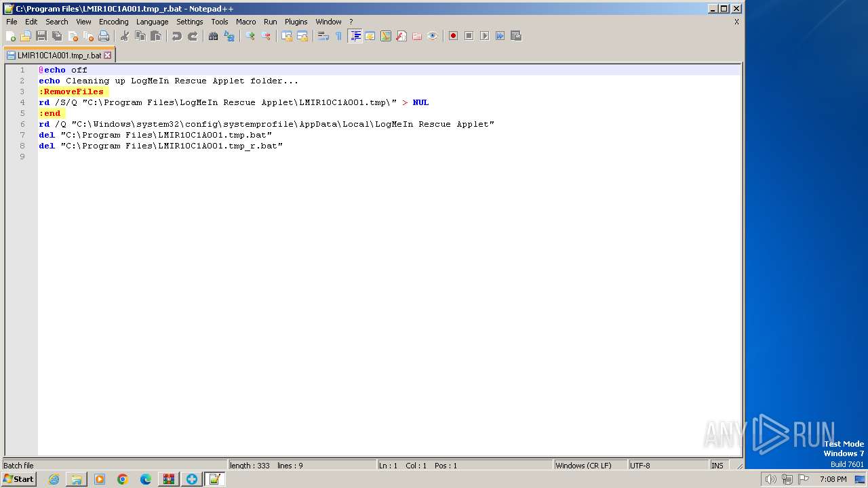Viewport: 868px width, 488px height.
Task: Close the current document via toolbar icon
Action: [73, 36]
